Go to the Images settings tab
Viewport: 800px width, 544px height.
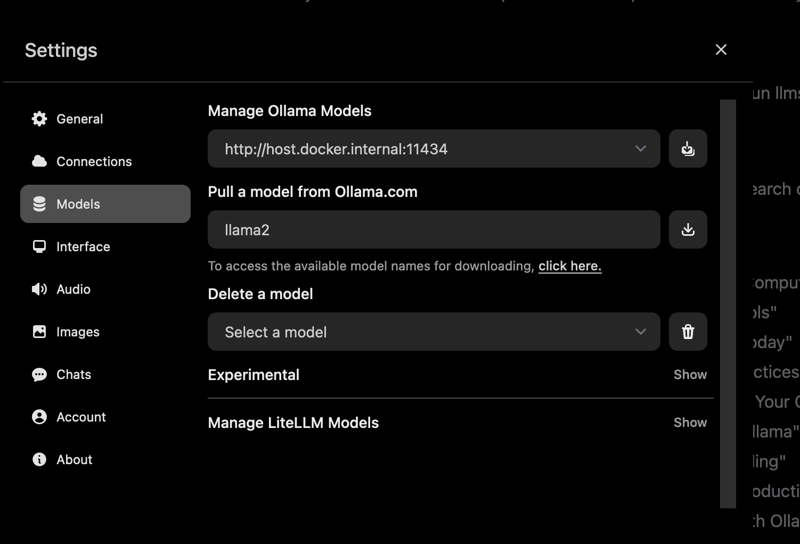pos(78,332)
